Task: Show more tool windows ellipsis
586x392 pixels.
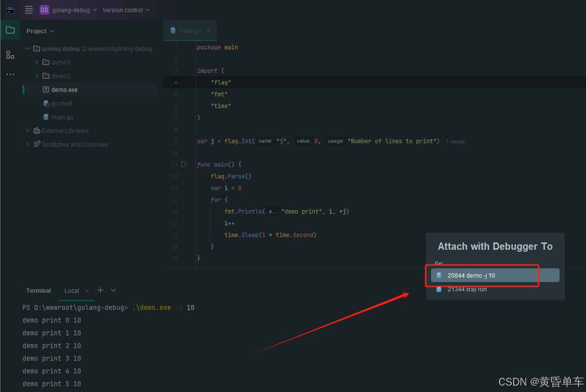Action: pos(10,74)
